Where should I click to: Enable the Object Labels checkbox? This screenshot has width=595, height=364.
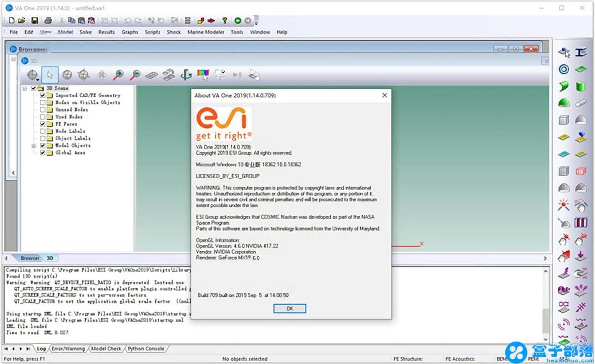(43, 138)
